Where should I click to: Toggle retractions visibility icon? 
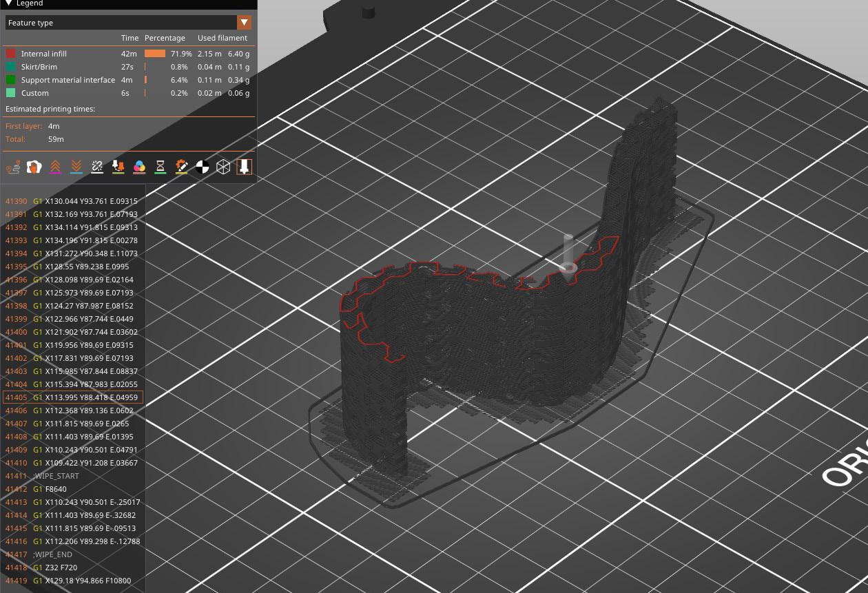(x=55, y=167)
